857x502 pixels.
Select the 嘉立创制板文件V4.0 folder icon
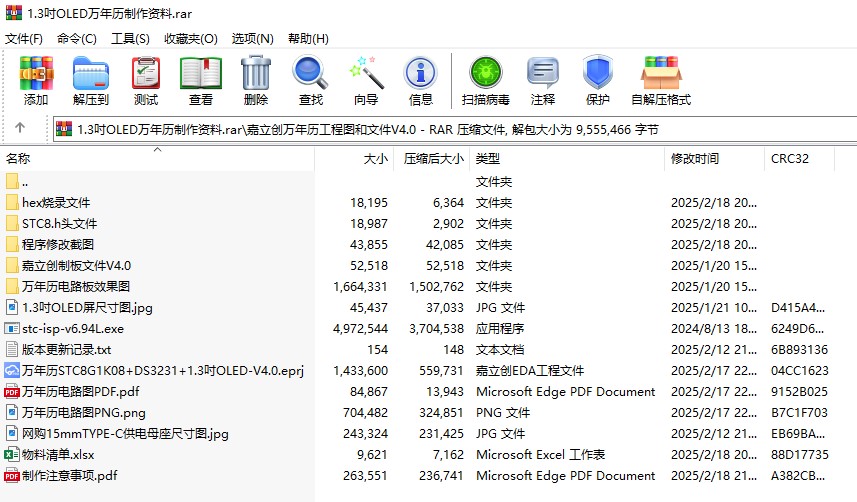[x=12, y=266]
